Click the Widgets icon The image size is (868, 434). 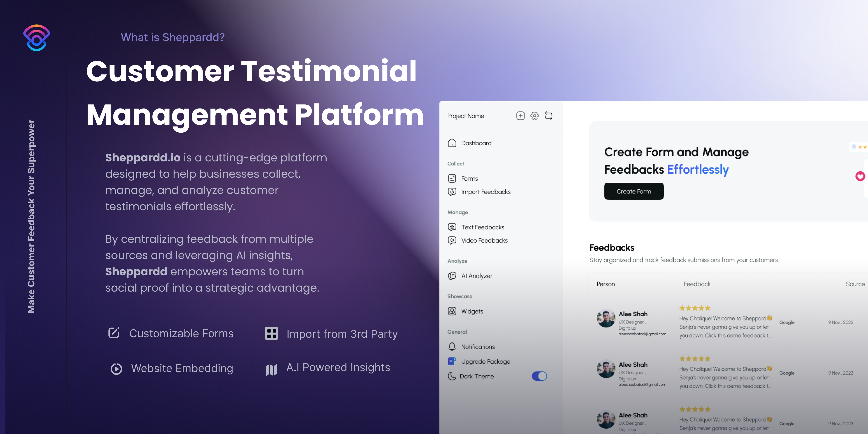point(452,311)
